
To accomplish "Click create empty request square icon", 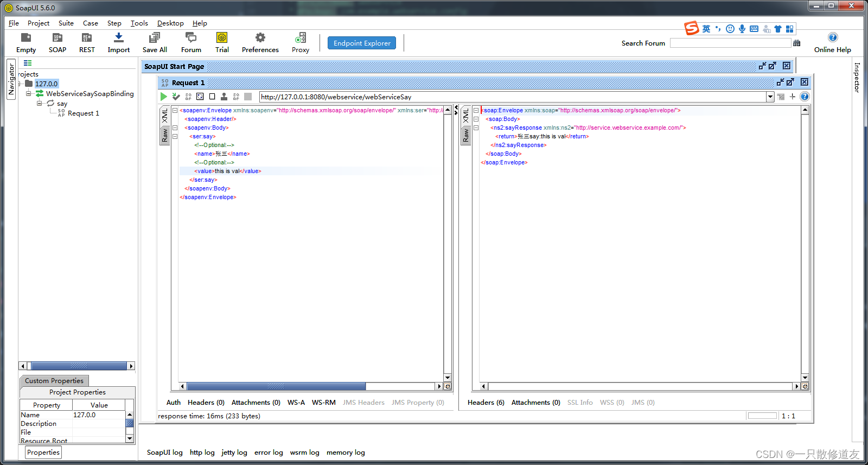I will click(212, 97).
